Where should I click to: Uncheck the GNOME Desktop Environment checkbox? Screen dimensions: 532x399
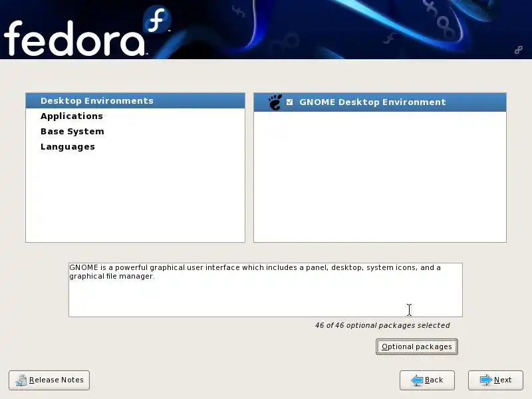coord(289,102)
